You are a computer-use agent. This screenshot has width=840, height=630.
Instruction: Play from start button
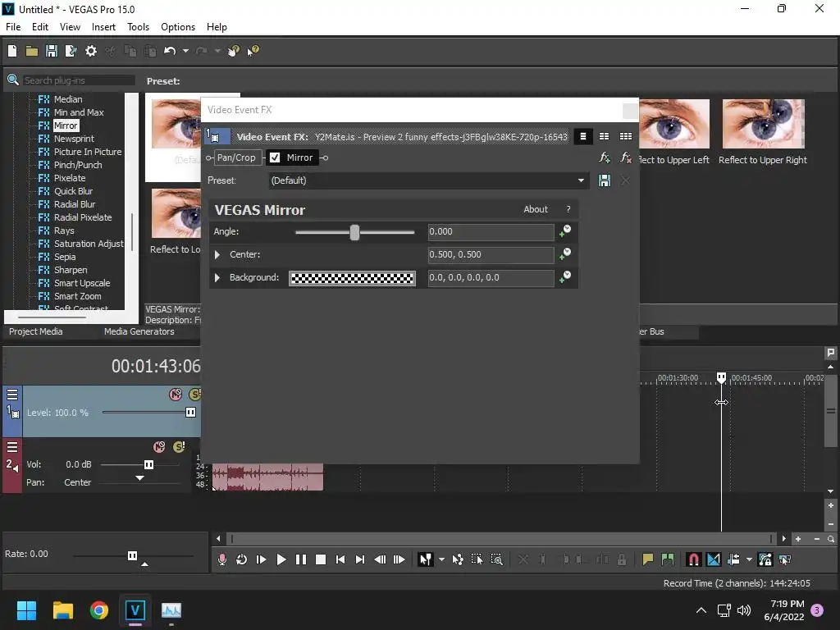[x=262, y=559]
